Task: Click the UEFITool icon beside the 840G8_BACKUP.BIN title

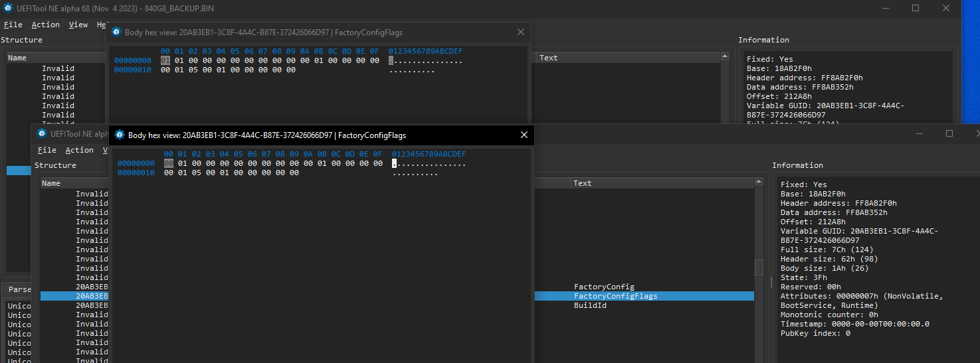Action: (7, 8)
